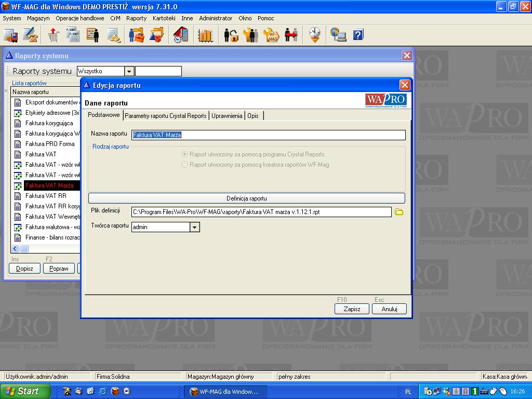Image resolution: width=532 pixels, height=399 pixels.
Task: Click the shopping cart toolbar icon
Action: click(x=53, y=35)
